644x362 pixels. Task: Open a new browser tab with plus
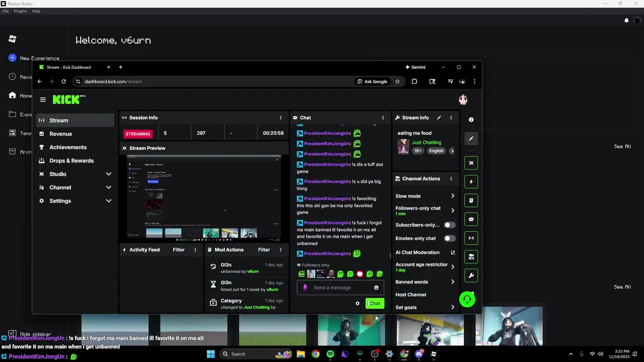(121, 67)
